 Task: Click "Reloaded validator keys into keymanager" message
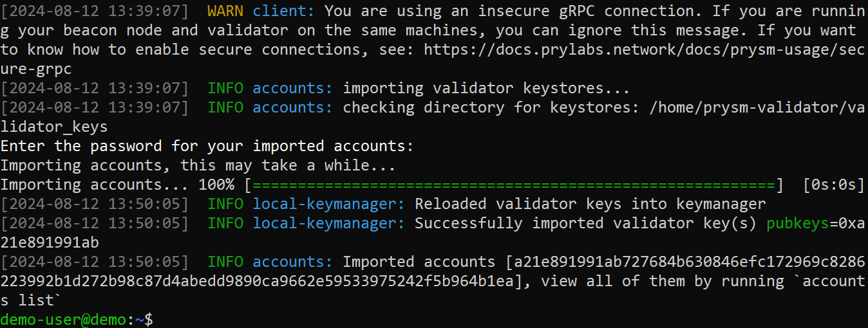coord(590,204)
